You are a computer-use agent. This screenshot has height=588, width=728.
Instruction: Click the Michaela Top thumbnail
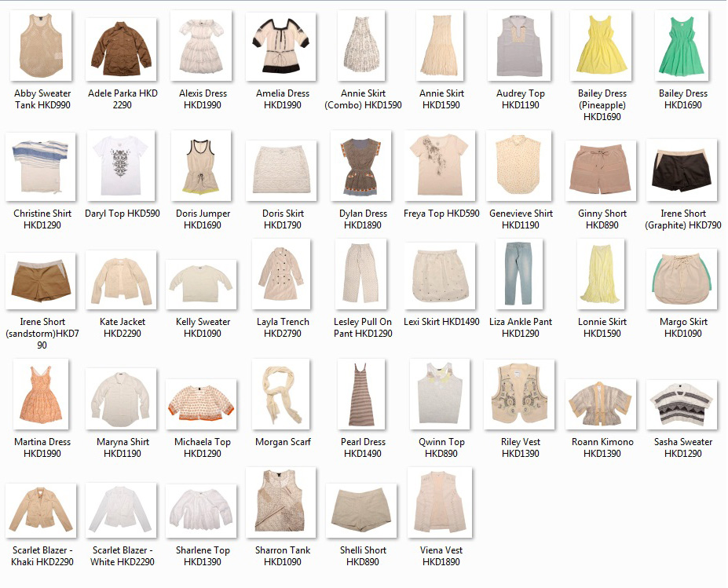pyautogui.click(x=202, y=404)
